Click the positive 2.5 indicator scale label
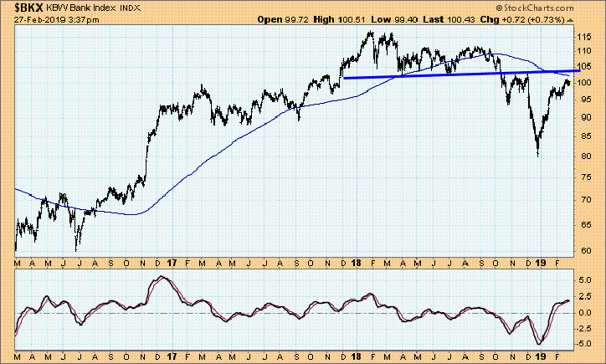Screen dimensions: 606x364 [585, 296]
